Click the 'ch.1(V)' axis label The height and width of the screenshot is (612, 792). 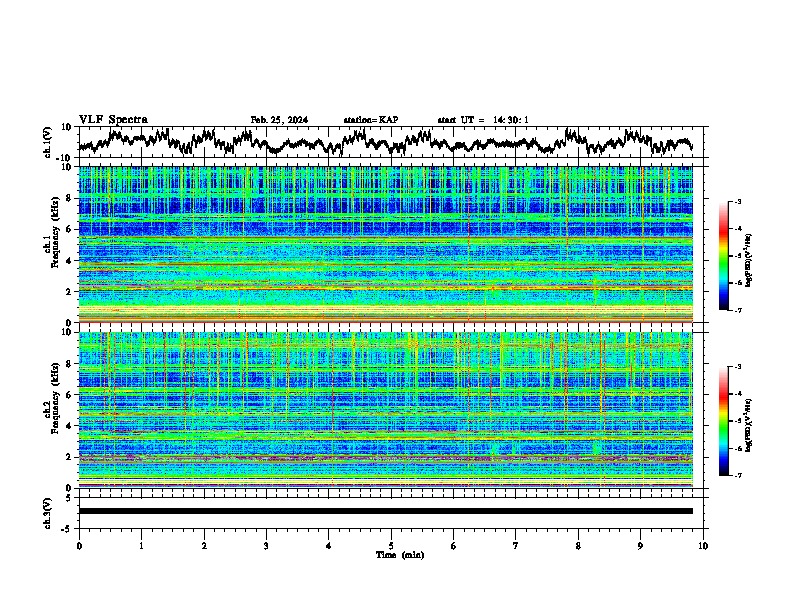[48, 142]
